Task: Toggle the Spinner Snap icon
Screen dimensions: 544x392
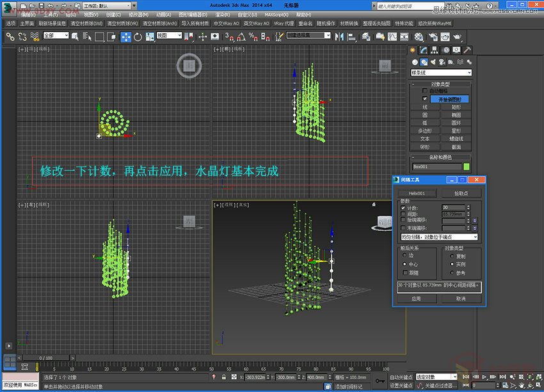Action: pos(266,36)
